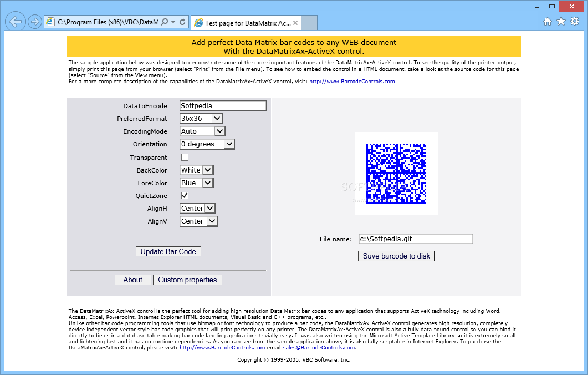588x375 pixels.
Task: Select the Test page for DataMatrix tab
Action: click(246, 23)
